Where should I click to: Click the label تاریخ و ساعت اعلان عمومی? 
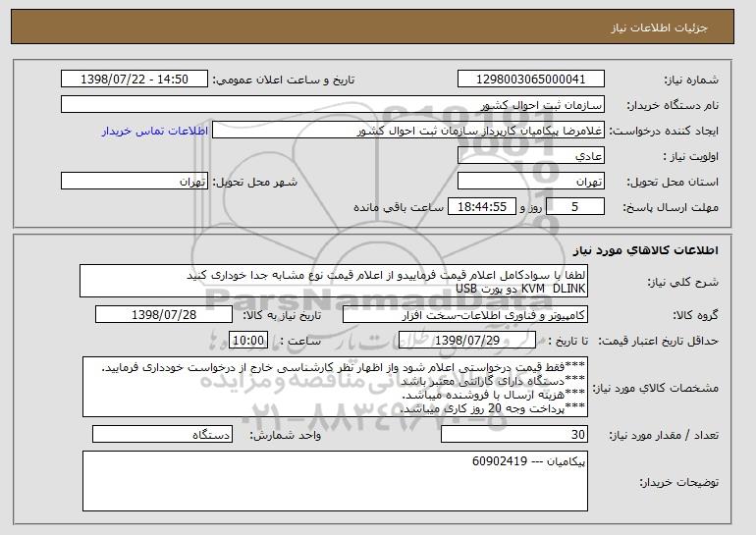tap(284, 80)
